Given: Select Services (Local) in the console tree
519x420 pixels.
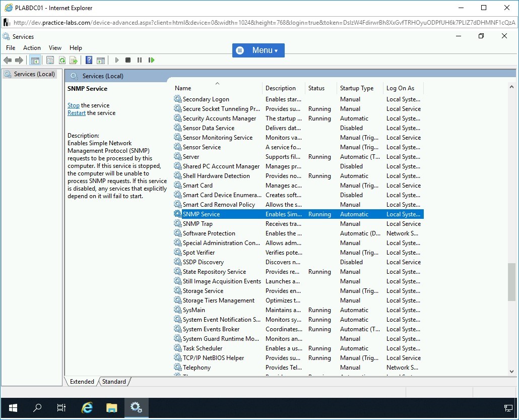Looking at the screenshot, I should click(x=34, y=74).
